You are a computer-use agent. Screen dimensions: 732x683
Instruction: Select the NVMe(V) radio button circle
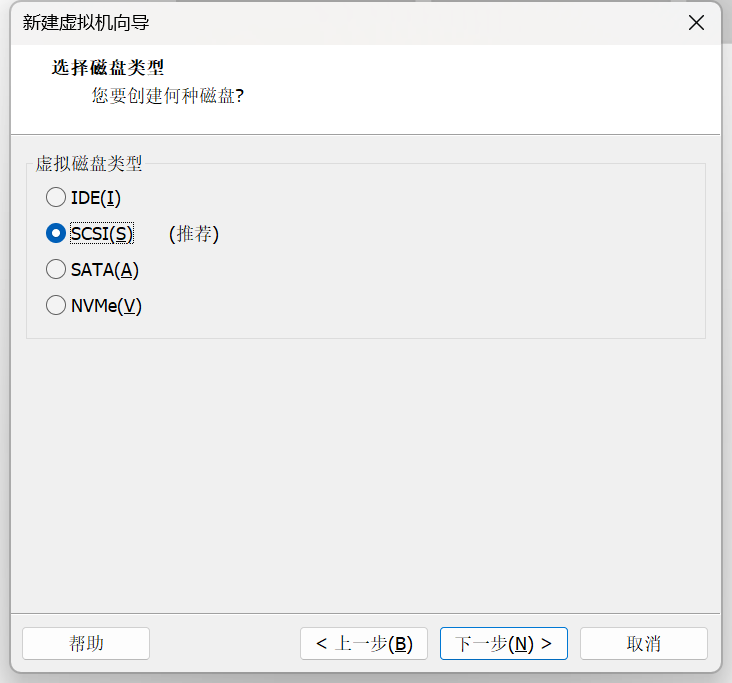pyautogui.click(x=56, y=305)
